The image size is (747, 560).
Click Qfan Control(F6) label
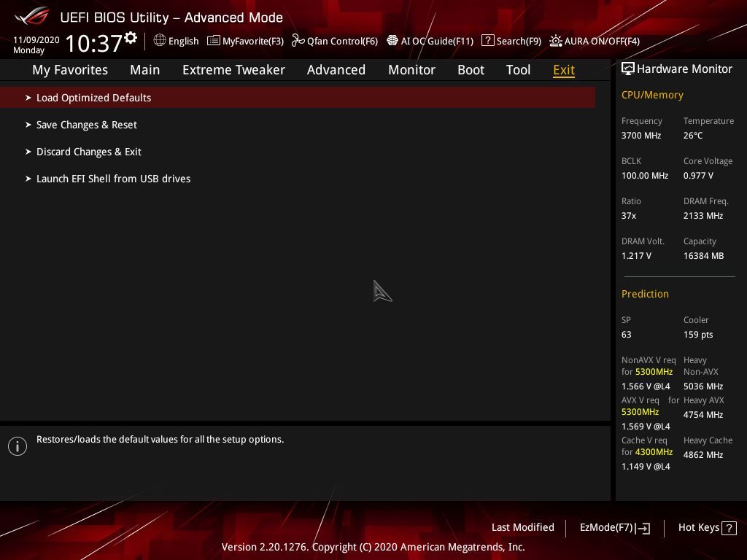[342, 42]
